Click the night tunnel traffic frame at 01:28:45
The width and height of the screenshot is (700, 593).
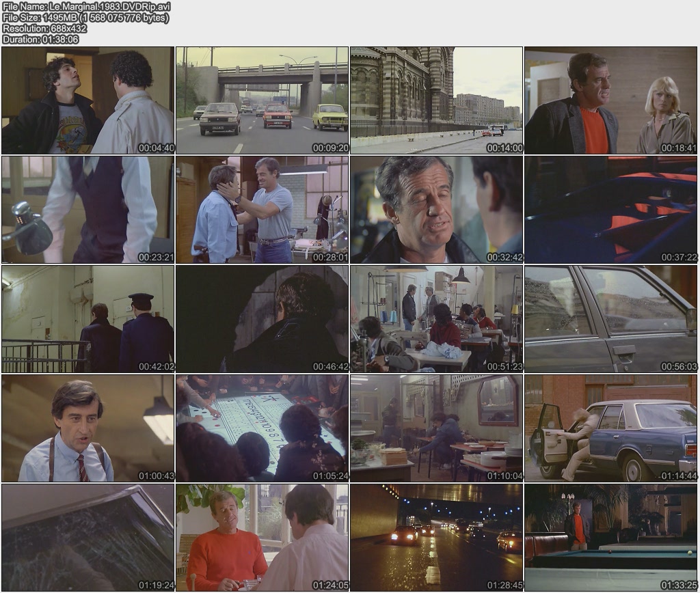coord(437,538)
